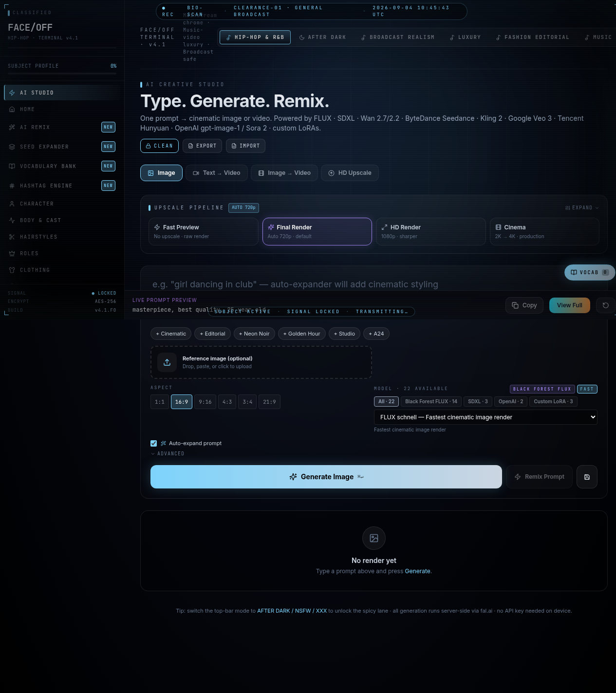Add the A24 style chip
Image resolution: width=616 pixels, height=693 pixels.
(376, 334)
